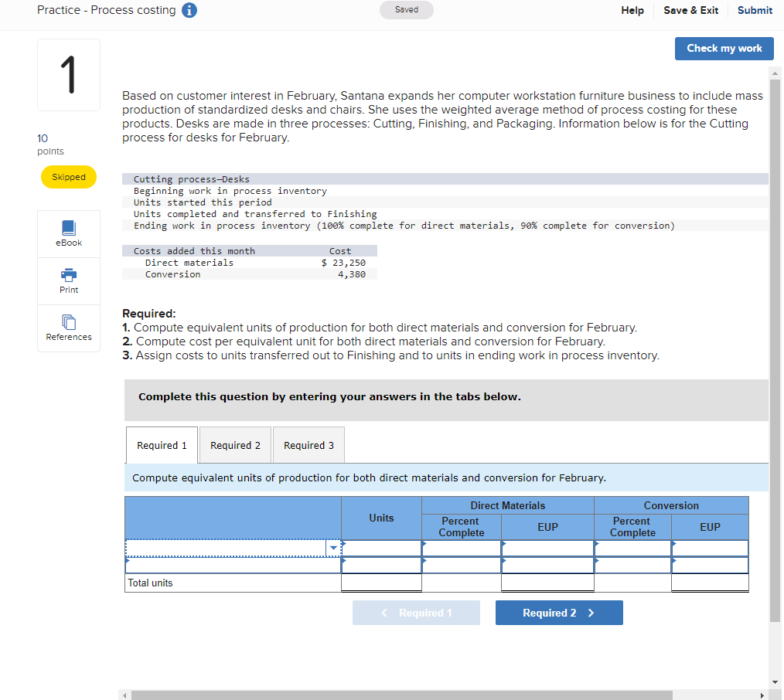The height and width of the screenshot is (700, 784).
Task: Open the Required 3 tab
Action: pos(308,444)
